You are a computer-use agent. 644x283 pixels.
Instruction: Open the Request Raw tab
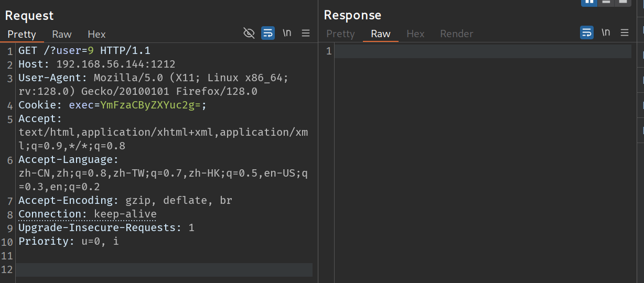[x=62, y=35]
